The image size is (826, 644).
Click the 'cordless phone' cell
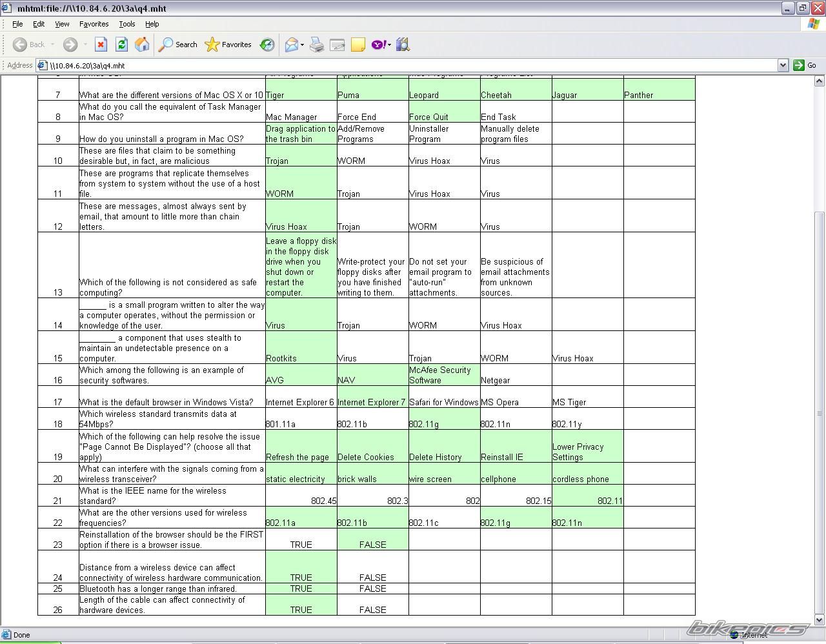[x=587, y=474]
